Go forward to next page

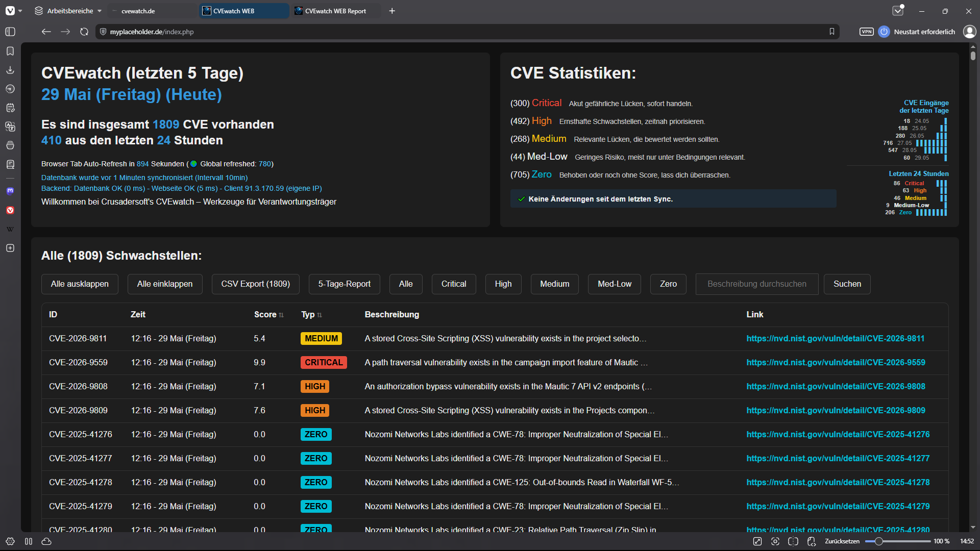[65, 32]
